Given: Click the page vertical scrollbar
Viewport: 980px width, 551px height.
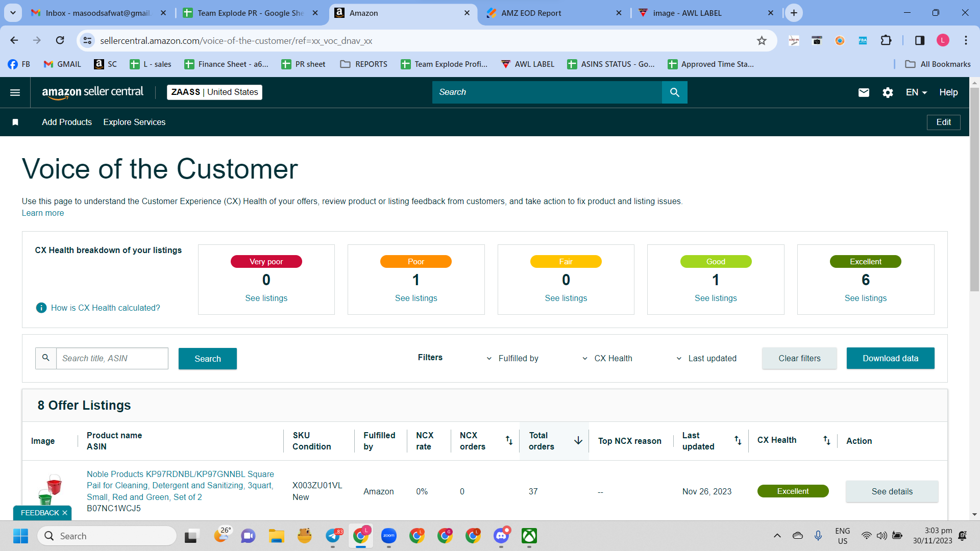Looking at the screenshot, I should point(974,189).
